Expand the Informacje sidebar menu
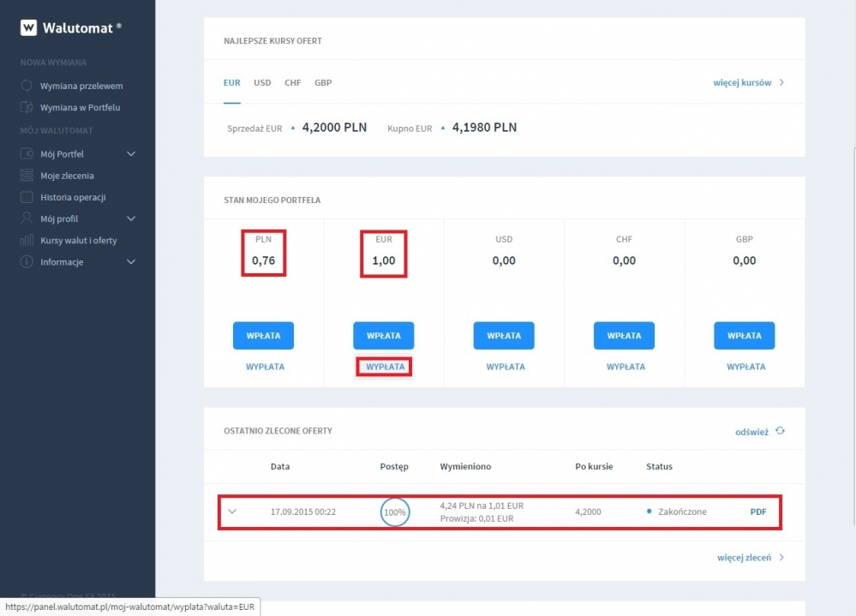 point(131,262)
